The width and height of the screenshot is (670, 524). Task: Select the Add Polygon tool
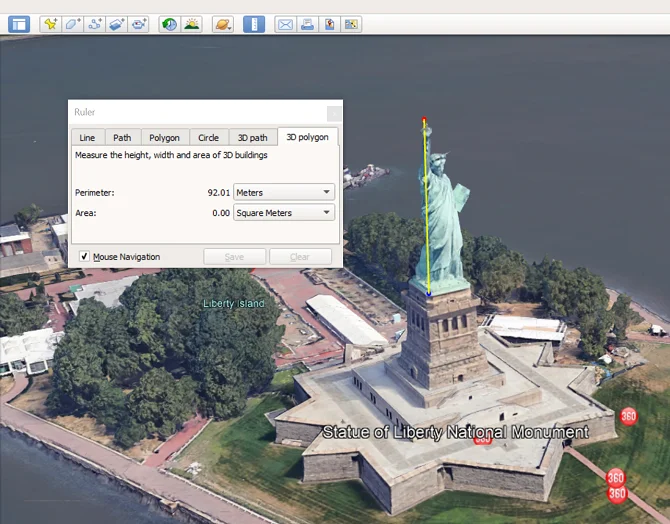pyautogui.click(x=73, y=24)
